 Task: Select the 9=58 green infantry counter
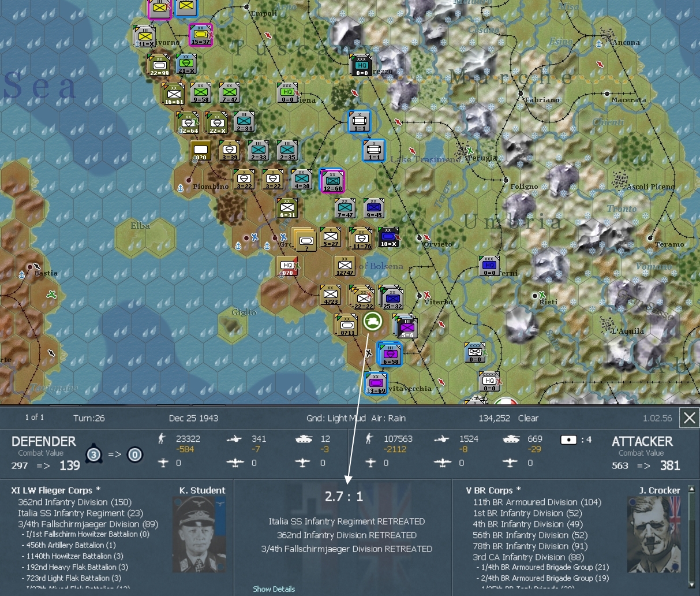[x=201, y=92]
